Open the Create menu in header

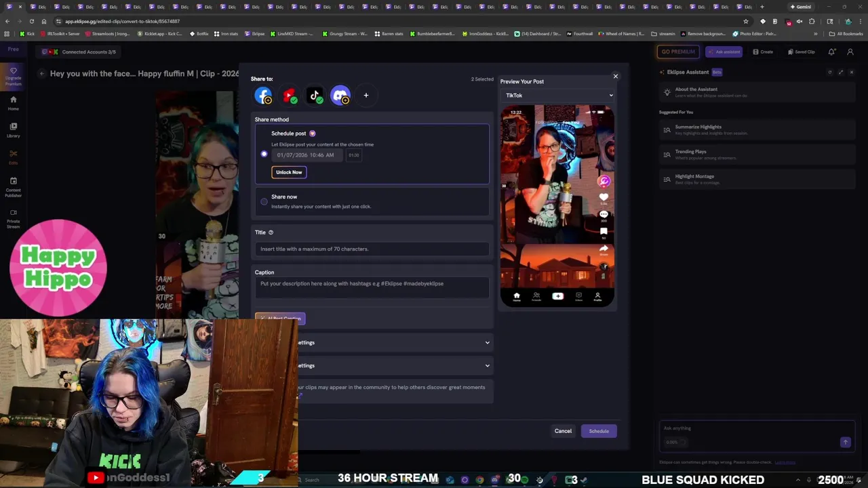pyautogui.click(x=763, y=52)
